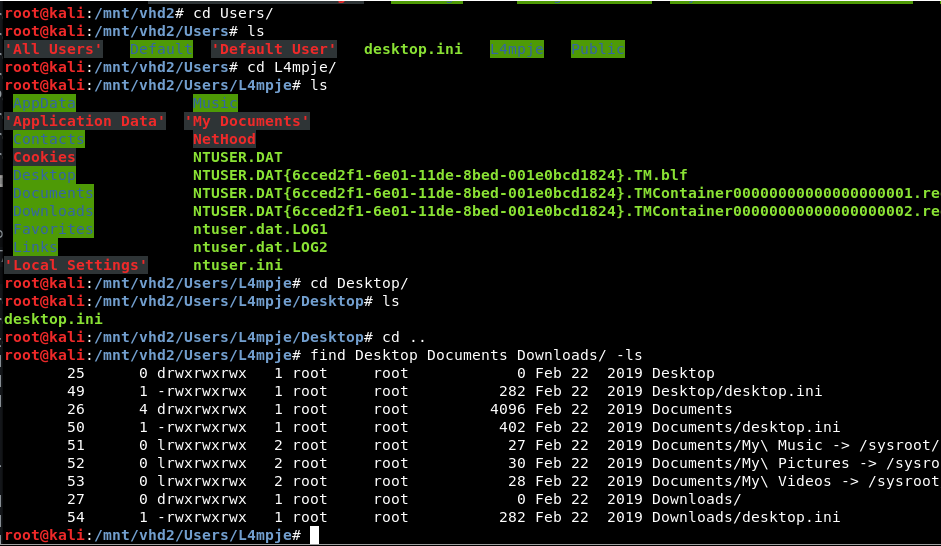The height and width of the screenshot is (546, 941).
Task: Click the terminal cursor block at final prompt
Action: point(314,535)
